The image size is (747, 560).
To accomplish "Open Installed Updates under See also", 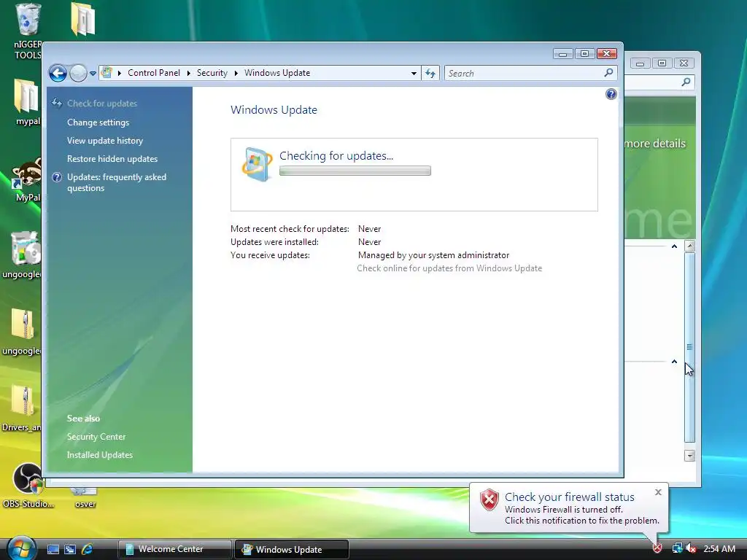I will pyautogui.click(x=100, y=455).
